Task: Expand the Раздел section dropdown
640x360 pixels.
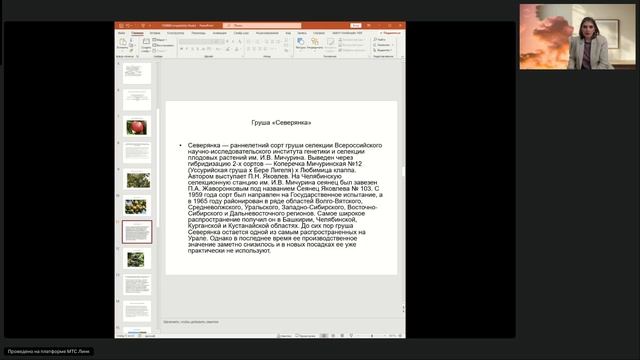Action: coord(159,51)
